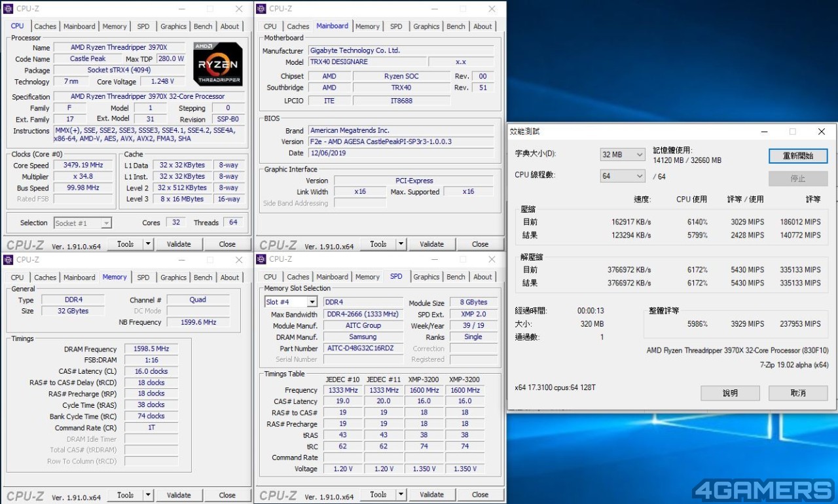The height and width of the screenshot is (504, 838).
Task: Click the CPU-Z app icon in CPU window title bar
Action: [9, 9]
